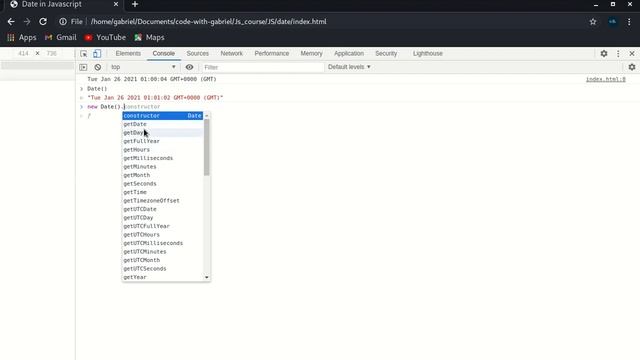
Task: Open the YouTube bookmark
Action: tap(105, 37)
